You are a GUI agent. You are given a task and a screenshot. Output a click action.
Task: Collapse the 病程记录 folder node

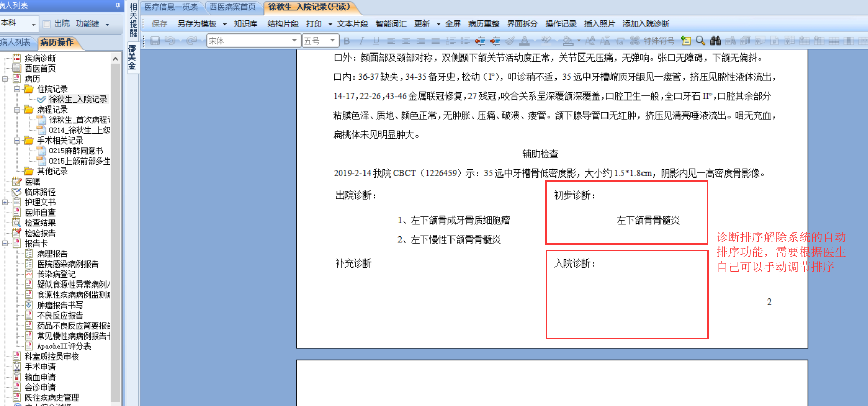coord(17,110)
